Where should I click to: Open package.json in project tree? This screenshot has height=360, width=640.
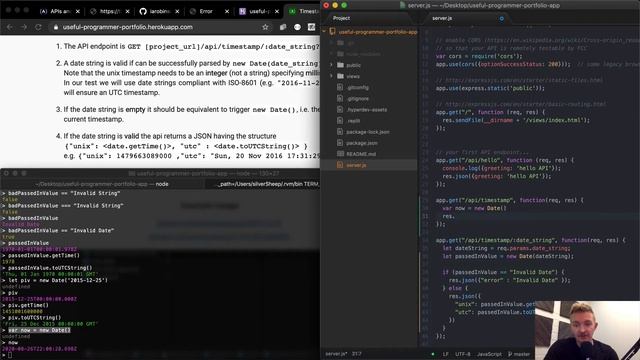pyautogui.click(x=362, y=143)
